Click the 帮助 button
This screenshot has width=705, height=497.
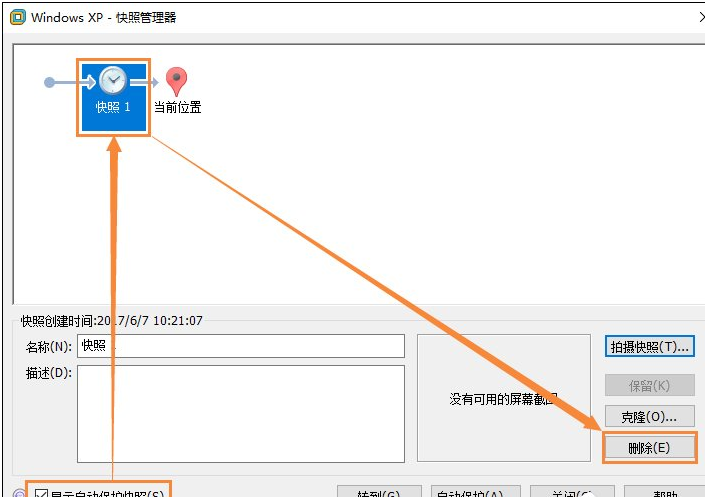[x=665, y=492]
